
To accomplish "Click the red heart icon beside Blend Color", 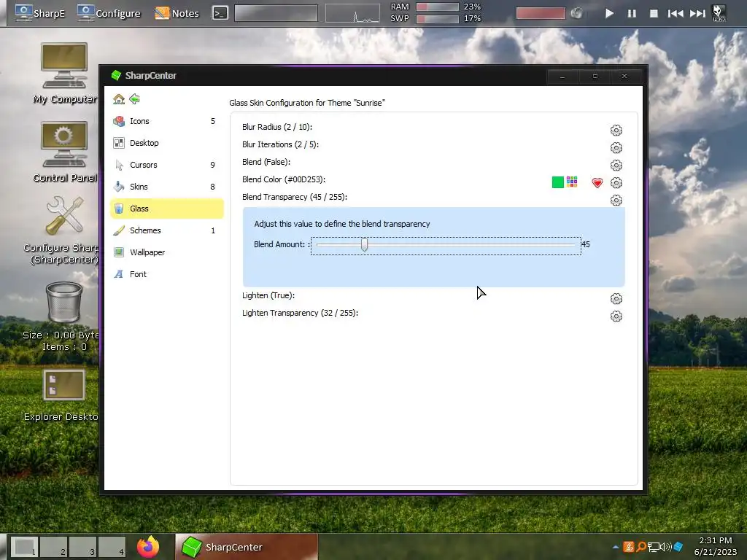I will (x=597, y=183).
